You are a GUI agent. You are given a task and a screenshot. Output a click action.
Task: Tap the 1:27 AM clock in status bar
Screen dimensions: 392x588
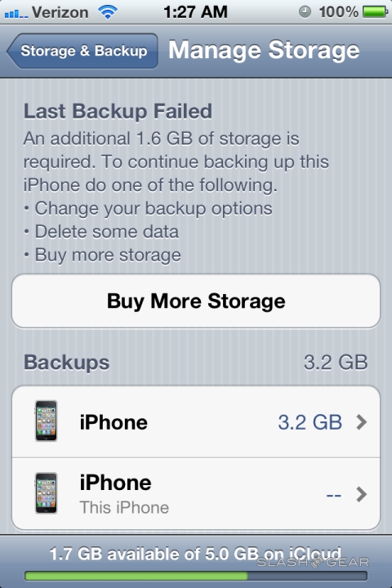(x=195, y=12)
